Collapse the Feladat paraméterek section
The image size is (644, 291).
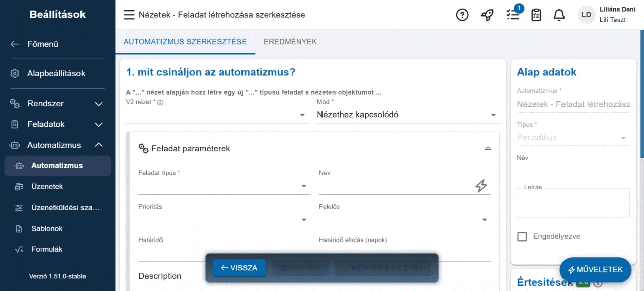487,148
